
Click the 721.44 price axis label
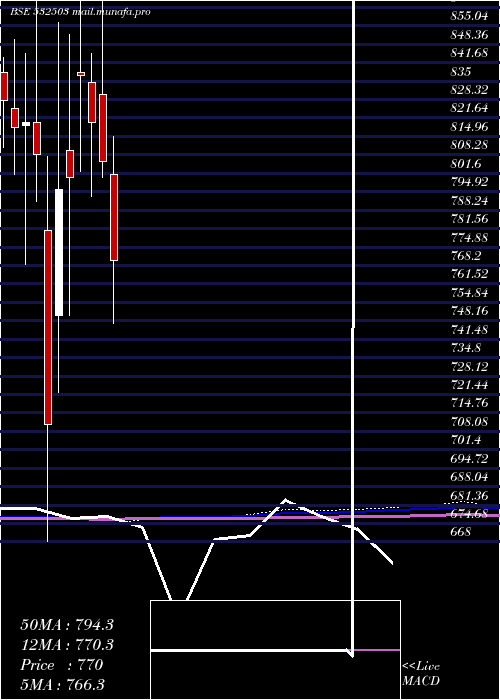point(469,384)
